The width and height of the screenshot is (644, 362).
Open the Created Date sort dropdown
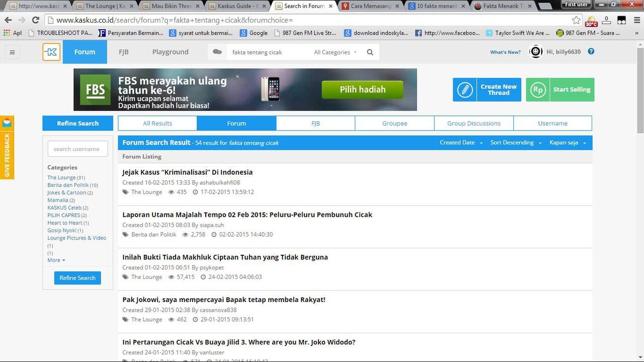461,142
